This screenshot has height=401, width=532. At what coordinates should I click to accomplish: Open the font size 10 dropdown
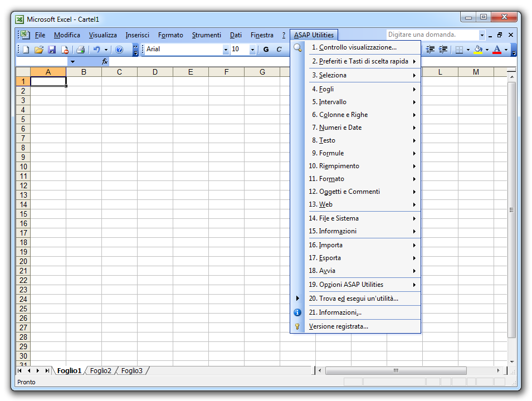click(252, 50)
